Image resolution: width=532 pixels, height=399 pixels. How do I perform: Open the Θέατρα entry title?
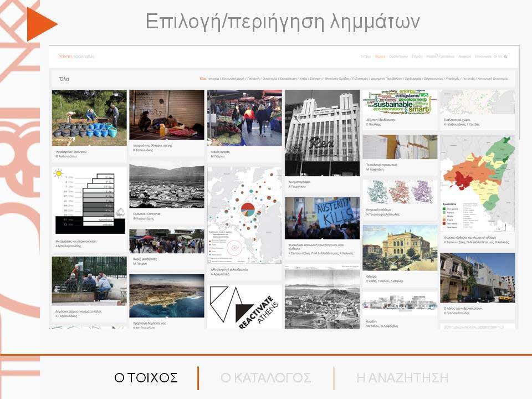tap(371, 277)
